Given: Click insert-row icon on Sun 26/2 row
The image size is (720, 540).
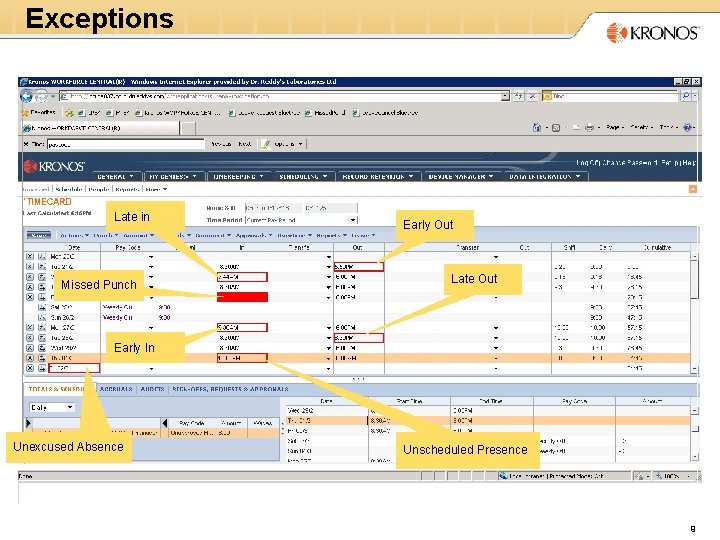Looking at the screenshot, I should pyautogui.click(x=42, y=317).
